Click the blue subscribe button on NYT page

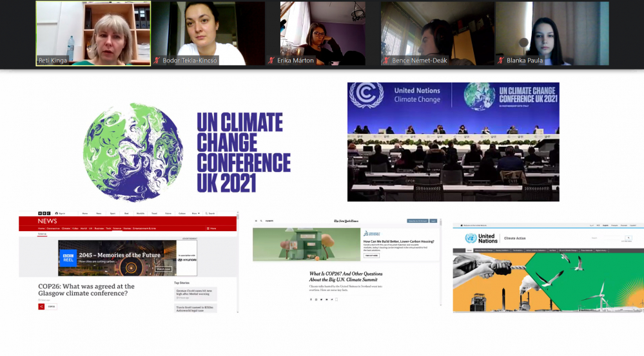[418, 221]
